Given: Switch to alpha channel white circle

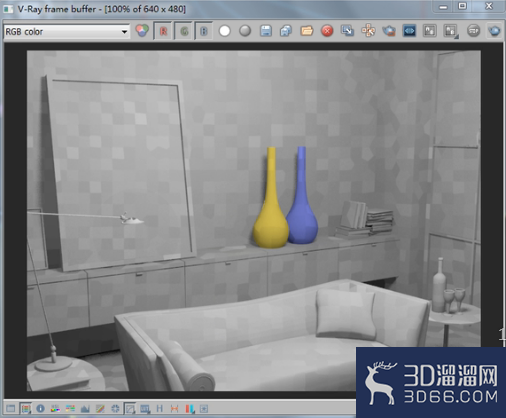Looking at the screenshot, I should [225, 31].
